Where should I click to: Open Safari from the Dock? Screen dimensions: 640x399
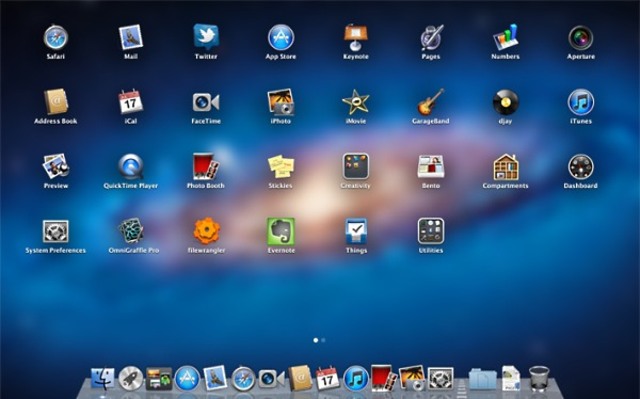(x=243, y=379)
